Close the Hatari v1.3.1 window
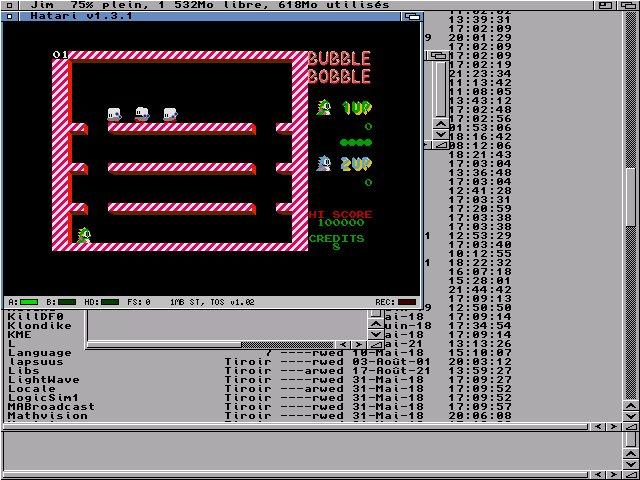 click(x=10, y=16)
